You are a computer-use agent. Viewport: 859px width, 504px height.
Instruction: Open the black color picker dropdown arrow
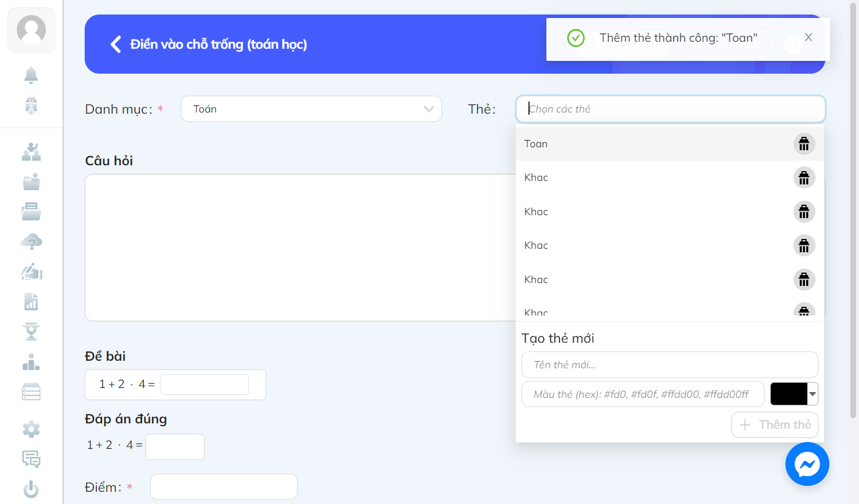(813, 394)
